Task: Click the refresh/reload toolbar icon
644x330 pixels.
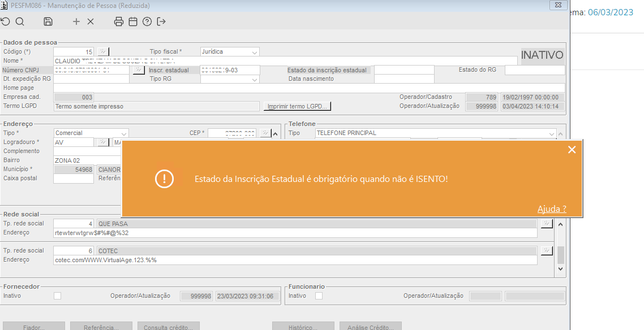Action: click(x=5, y=21)
